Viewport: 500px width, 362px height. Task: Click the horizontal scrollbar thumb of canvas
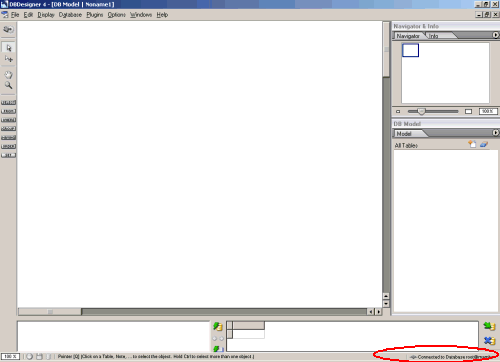click(x=50, y=312)
